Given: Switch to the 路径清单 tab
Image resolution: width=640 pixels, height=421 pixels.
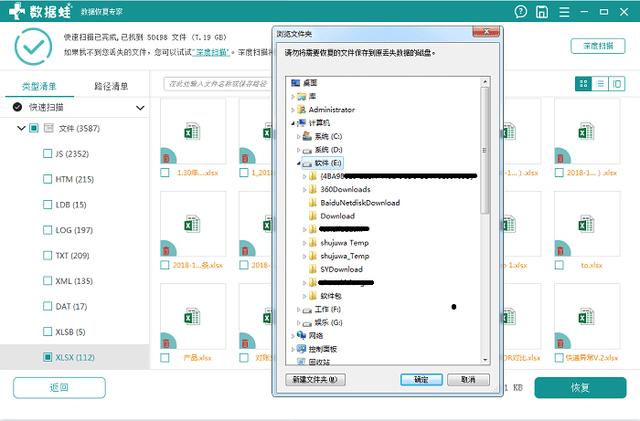Looking at the screenshot, I should [x=111, y=86].
